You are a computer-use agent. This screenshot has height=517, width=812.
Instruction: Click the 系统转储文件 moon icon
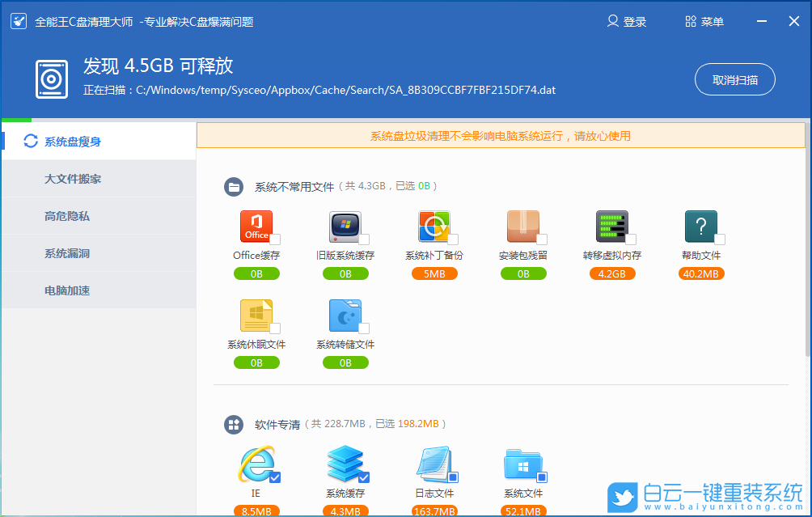345,316
